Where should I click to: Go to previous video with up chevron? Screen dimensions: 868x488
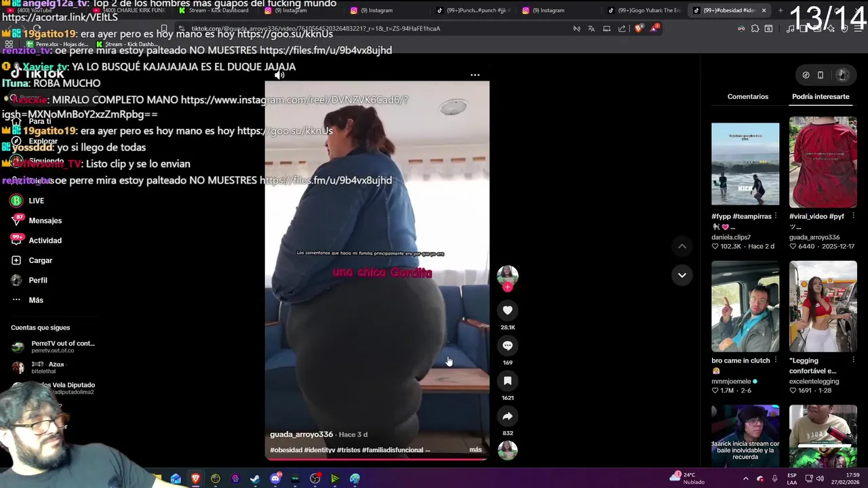[682, 246]
